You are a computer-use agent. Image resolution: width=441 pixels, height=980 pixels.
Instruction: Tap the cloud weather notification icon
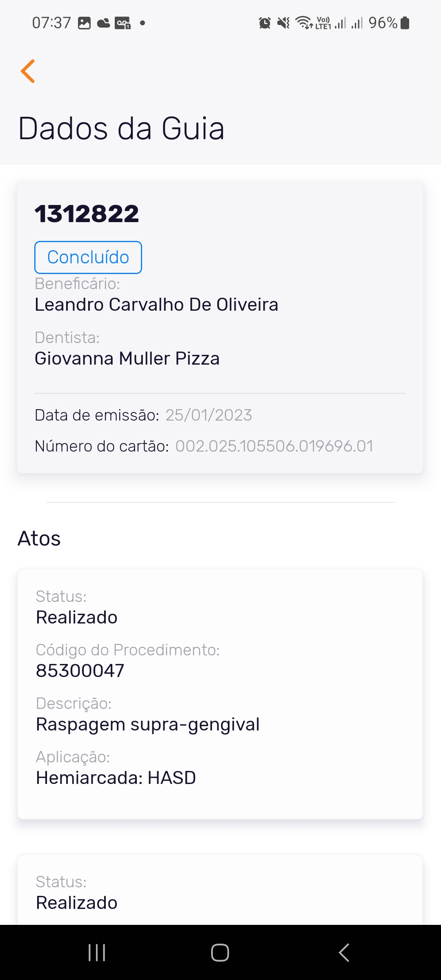[103, 23]
